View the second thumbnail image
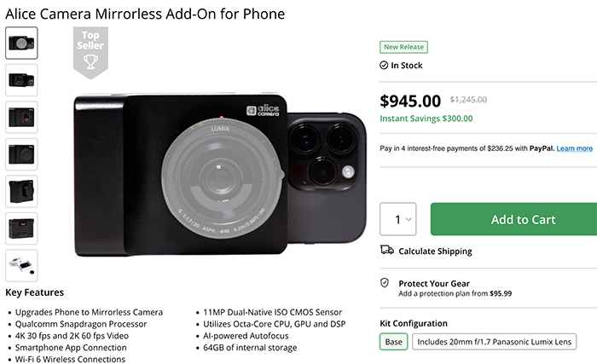This screenshot has height=364, width=597. click(21, 80)
